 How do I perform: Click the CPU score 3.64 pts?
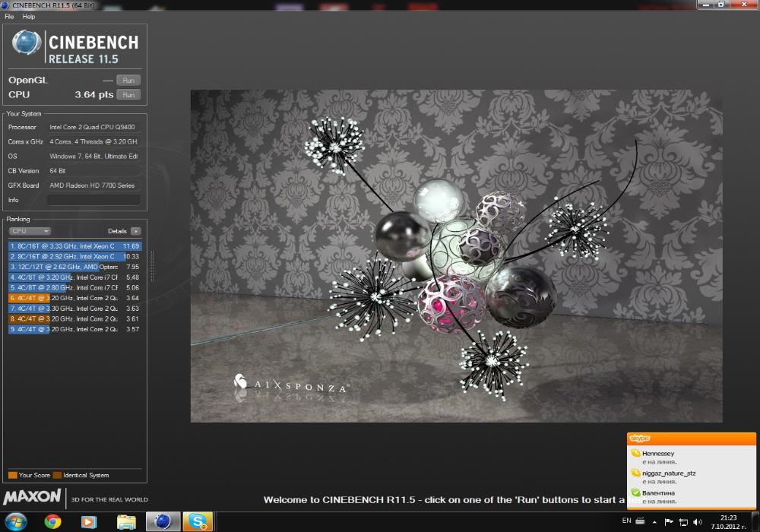94,94
